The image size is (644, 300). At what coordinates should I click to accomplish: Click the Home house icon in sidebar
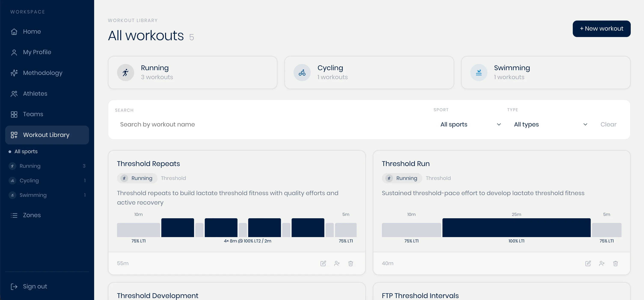pos(14,32)
